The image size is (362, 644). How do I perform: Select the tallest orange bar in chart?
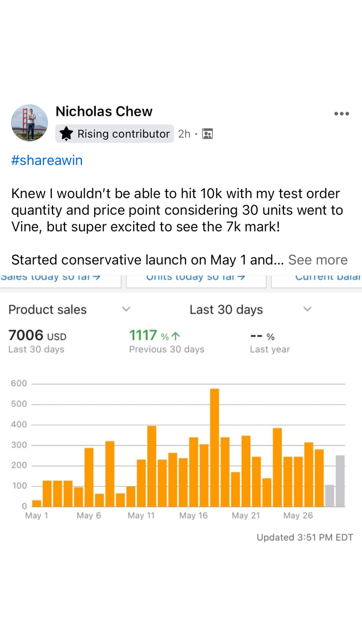point(214,447)
